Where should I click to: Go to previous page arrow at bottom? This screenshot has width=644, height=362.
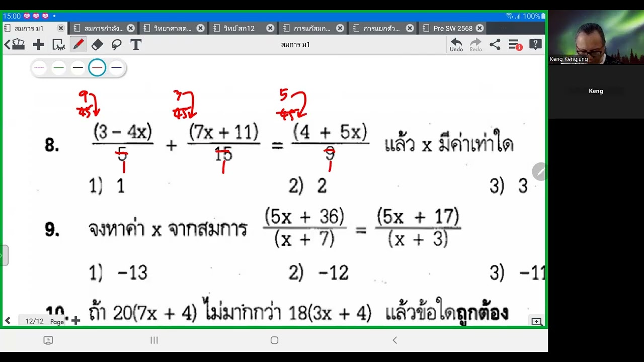click(x=8, y=321)
